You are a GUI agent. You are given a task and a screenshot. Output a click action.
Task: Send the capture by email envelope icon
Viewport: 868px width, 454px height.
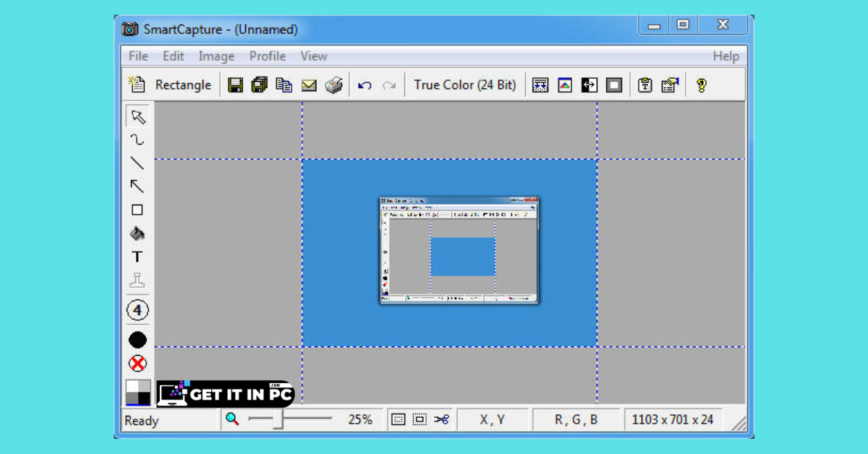(x=309, y=85)
